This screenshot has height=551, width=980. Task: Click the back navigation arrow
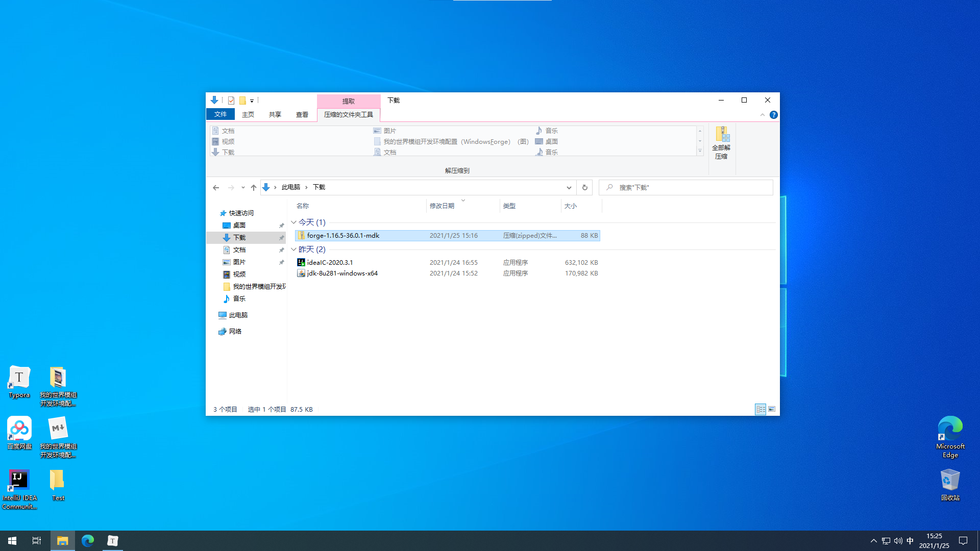tap(216, 188)
